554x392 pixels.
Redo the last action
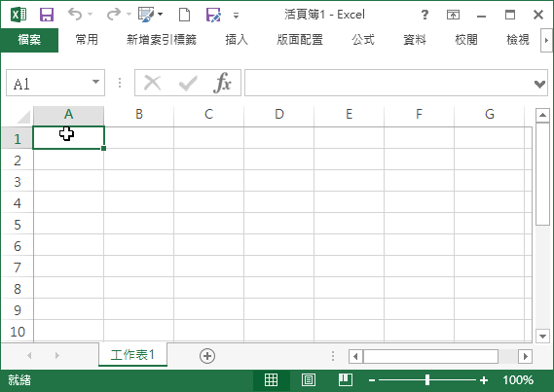pyautogui.click(x=114, y=15)
